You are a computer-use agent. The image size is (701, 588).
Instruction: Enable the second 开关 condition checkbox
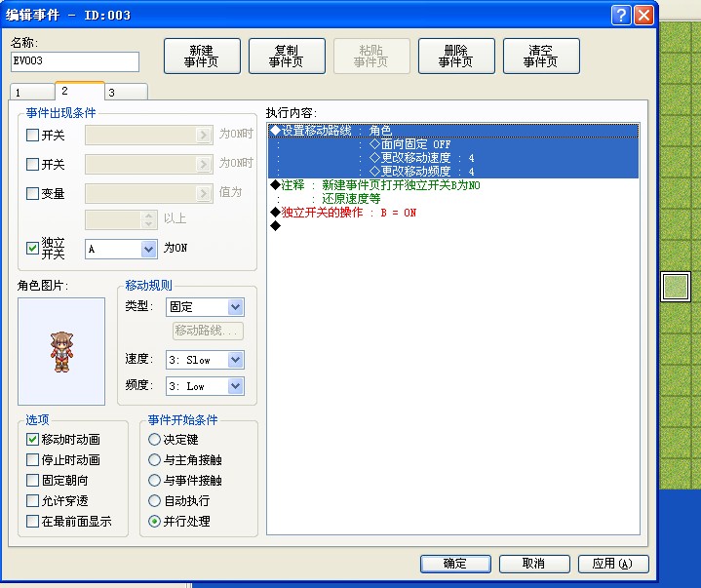click(32, 164)
